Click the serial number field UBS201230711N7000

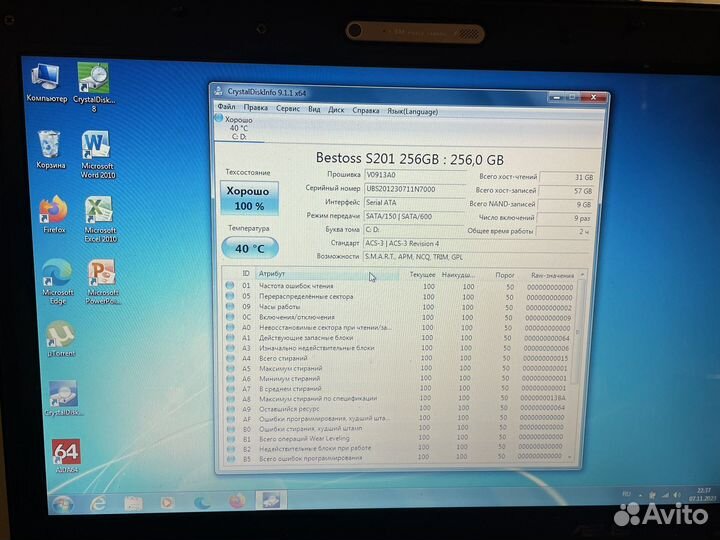tap(415, 189)
